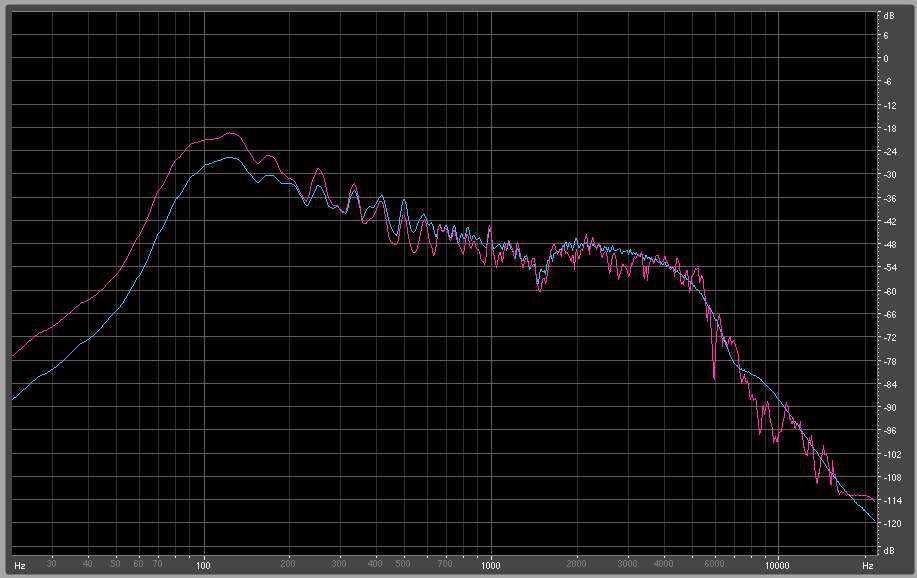Click the 100 Hz frequency axis label
This screenshot has width=917, height=578.
click(x=203, y=565)
